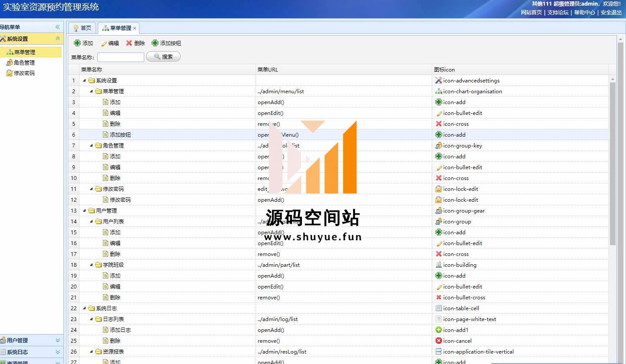
Task: Click the pencil icon in row 4
Action: (x=438, y=113)
